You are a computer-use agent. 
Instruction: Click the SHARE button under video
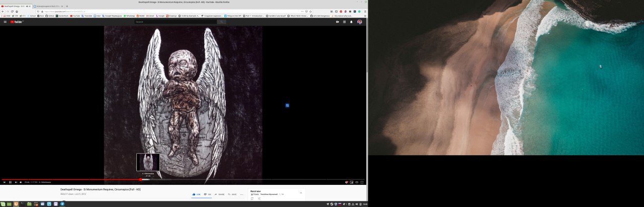click(219, 194)
